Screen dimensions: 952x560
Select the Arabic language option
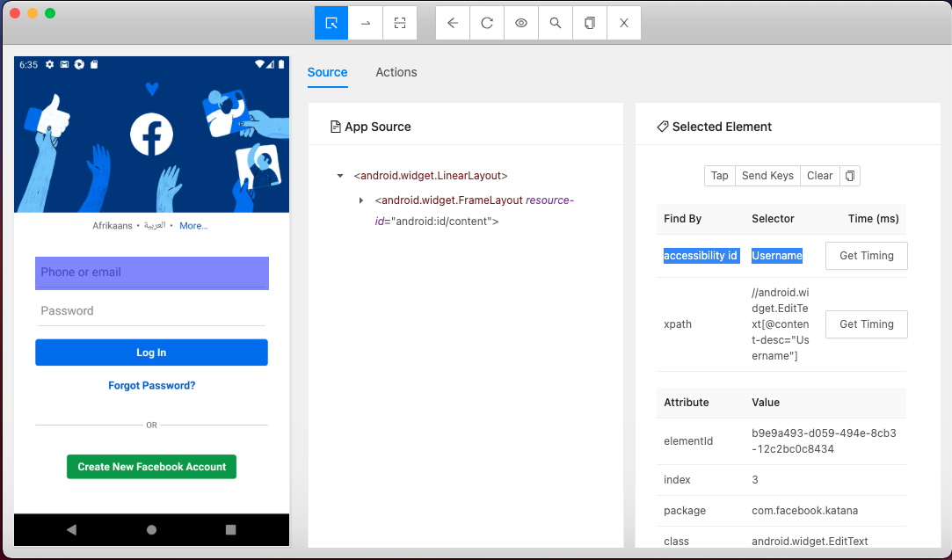pyautogui.click(x=155, y=225)
